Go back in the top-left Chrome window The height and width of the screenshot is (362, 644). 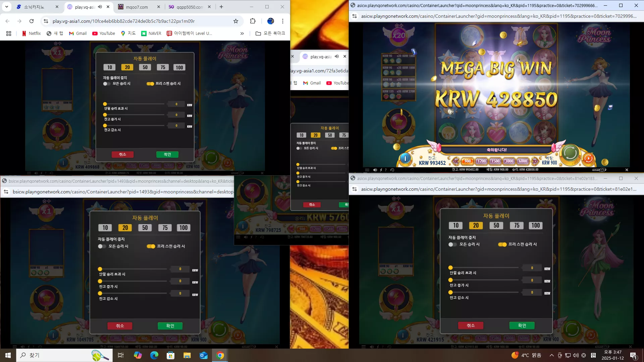tap(7, 21)
